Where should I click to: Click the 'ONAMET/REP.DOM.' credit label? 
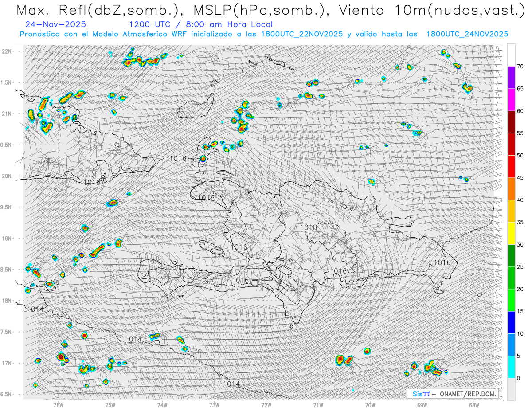[x=468, y=394]
